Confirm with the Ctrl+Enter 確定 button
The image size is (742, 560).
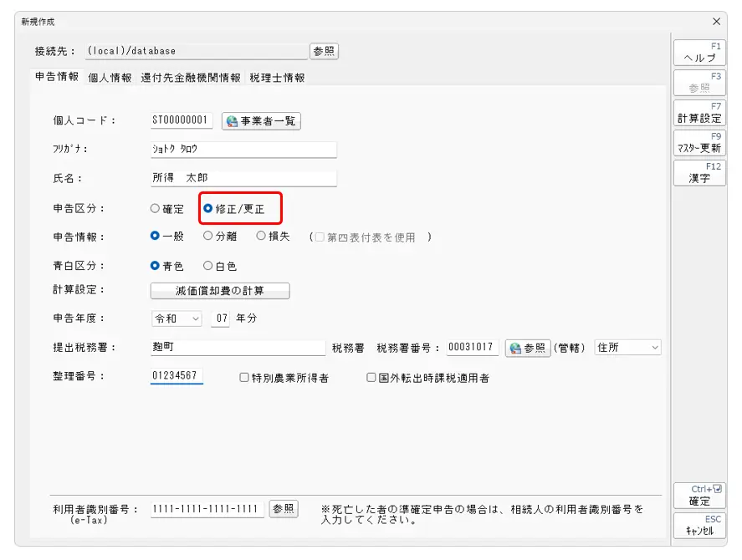click(699, 496)
